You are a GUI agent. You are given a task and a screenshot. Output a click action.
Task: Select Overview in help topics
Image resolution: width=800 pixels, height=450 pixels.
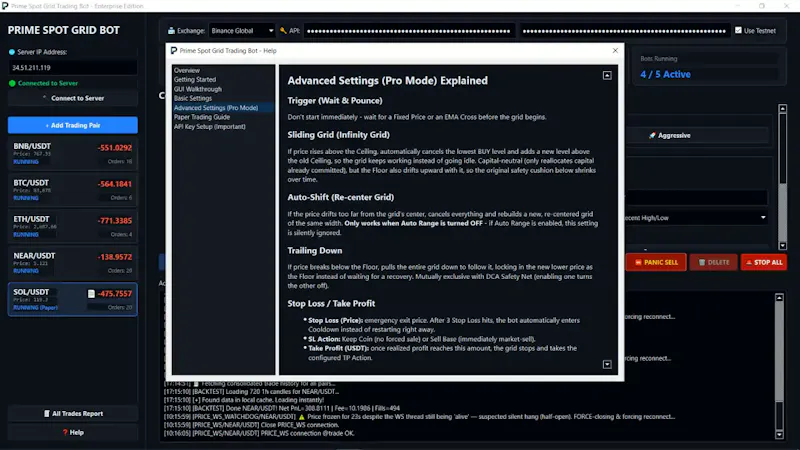coord(187,70)
